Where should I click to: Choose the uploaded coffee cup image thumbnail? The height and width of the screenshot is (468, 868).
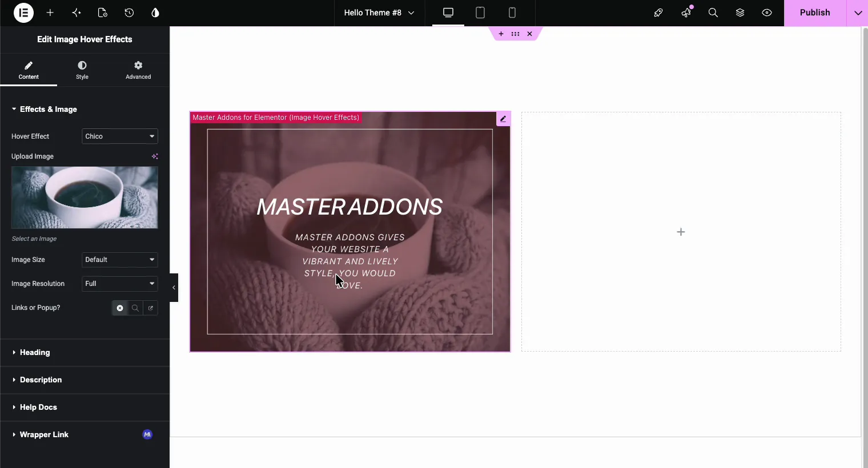point(85,197)
